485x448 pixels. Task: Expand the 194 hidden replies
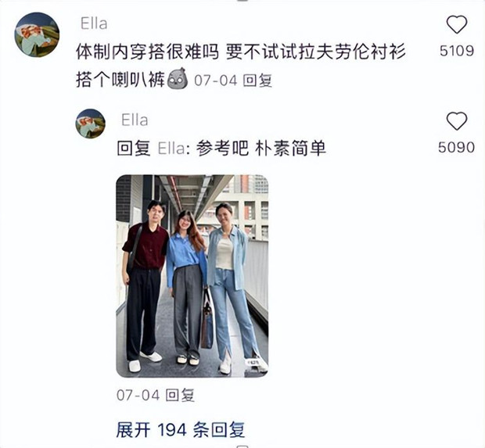(181, 430)
